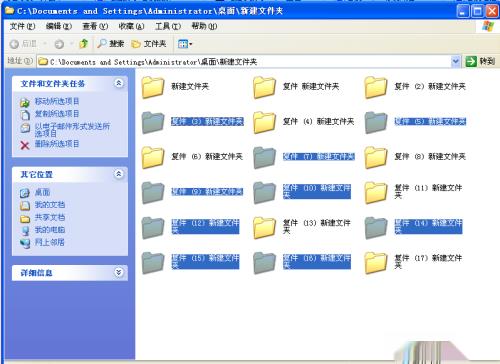Viewport: 500px width, 364px height.
Task: Click the Forward navigation arrow icon
Action: (x=59, y=44)
